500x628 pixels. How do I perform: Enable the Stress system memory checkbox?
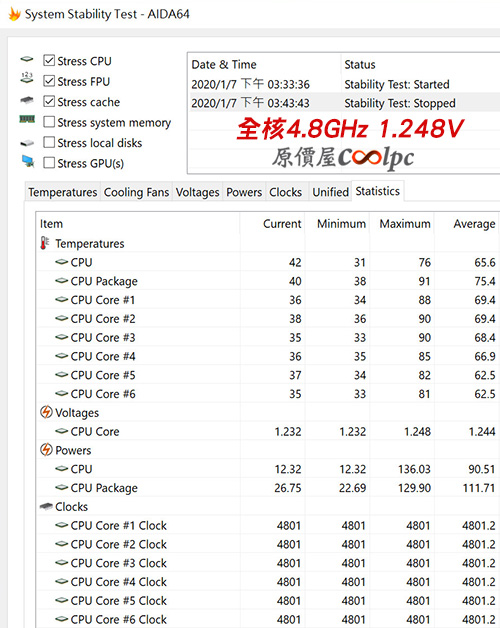[49, 122]
